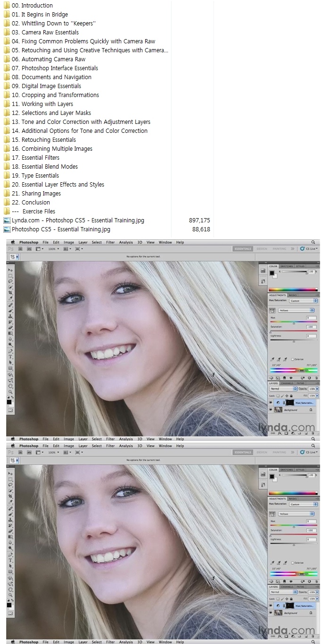
Task: Pick Eraser tool in upper Photoshop screenshot
Action: coord(10,327)
